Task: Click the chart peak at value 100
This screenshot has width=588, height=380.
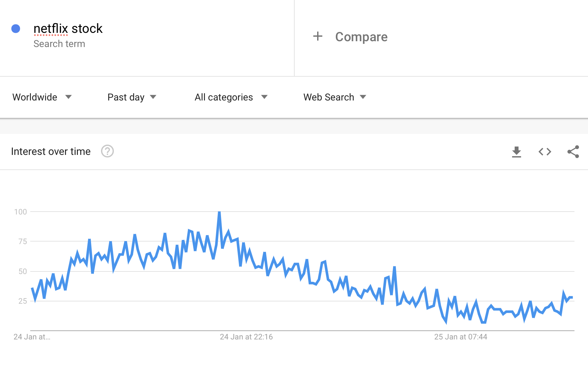Action: pos(219,212)
